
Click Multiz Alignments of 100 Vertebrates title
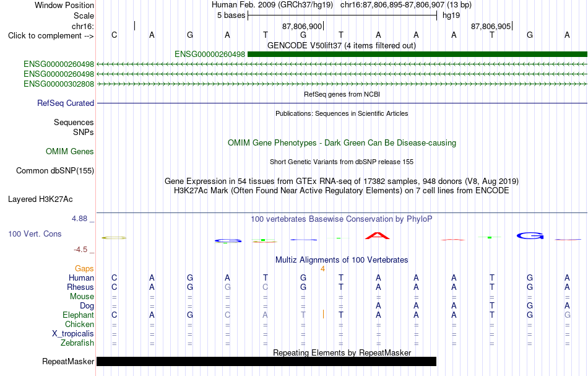pos(342,260)
